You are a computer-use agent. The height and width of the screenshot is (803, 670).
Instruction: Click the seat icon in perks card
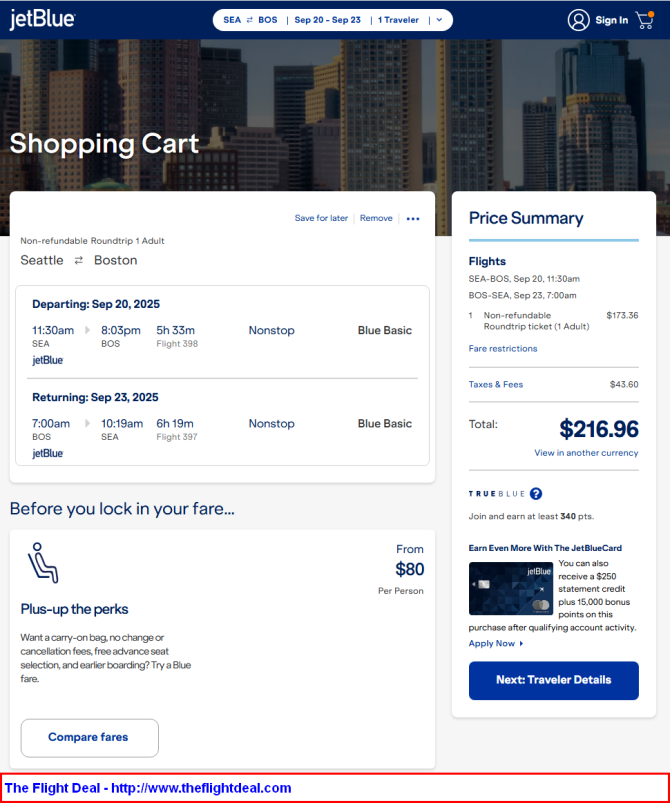point(43,563)
